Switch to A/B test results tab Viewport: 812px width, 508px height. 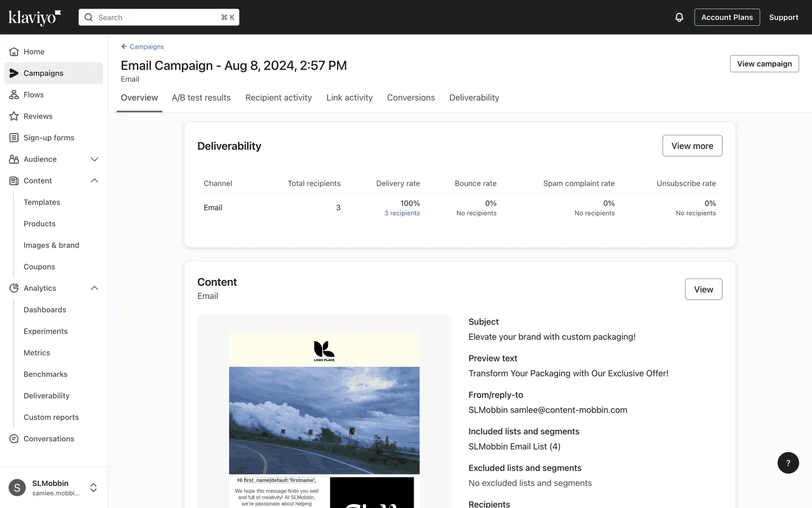point(201,98)
